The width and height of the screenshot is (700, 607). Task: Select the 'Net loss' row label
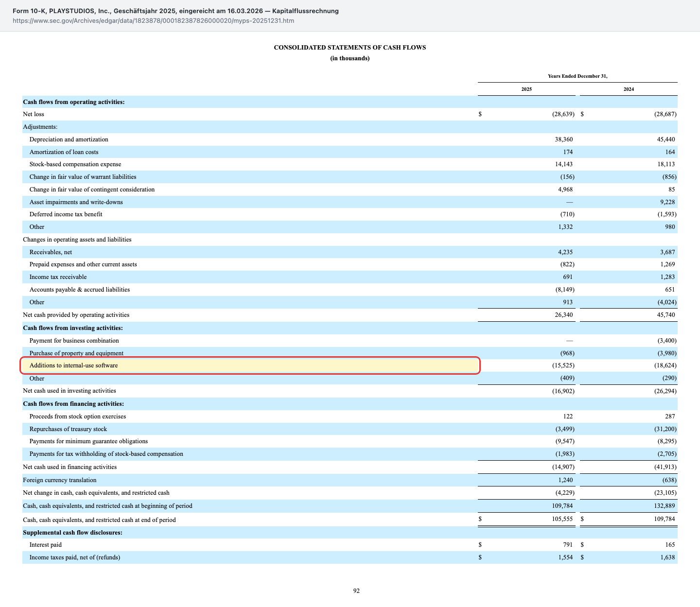[x=34, y=114]
